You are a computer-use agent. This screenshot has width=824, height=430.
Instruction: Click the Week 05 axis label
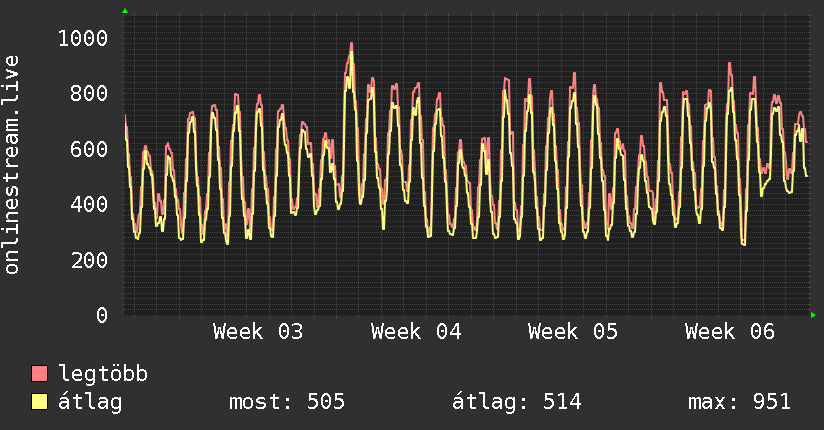click(x=573, y=332)
